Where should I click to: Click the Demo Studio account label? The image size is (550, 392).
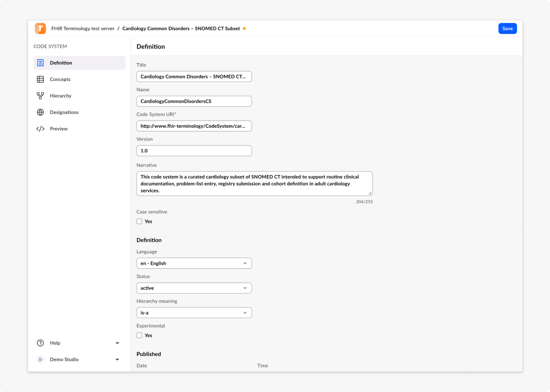pos(64,359)
